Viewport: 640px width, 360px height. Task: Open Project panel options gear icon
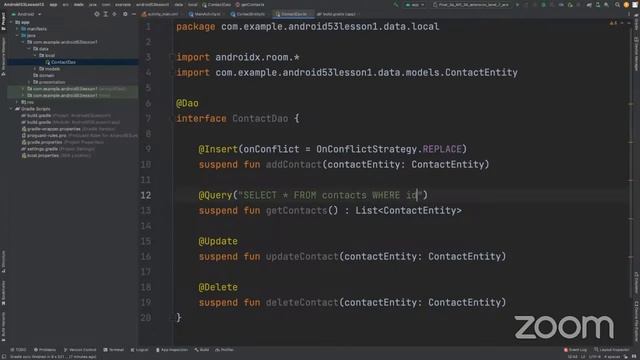coord(125,14)
